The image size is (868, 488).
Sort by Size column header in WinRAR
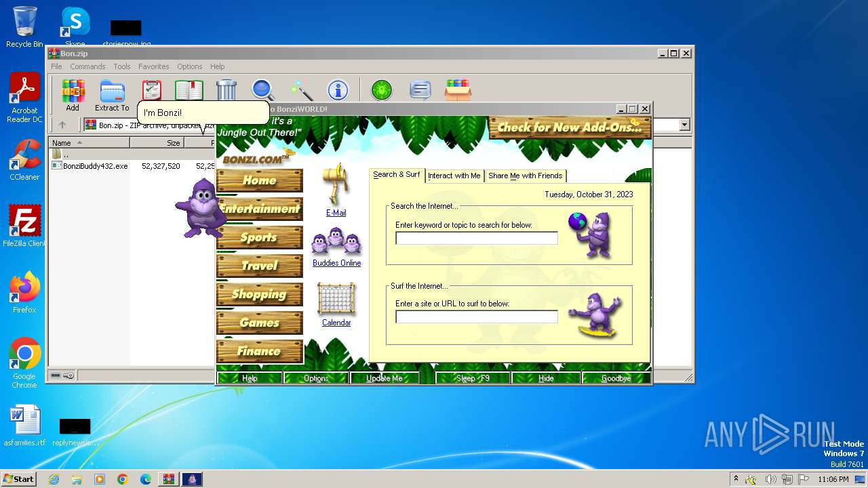coord(157,143)
